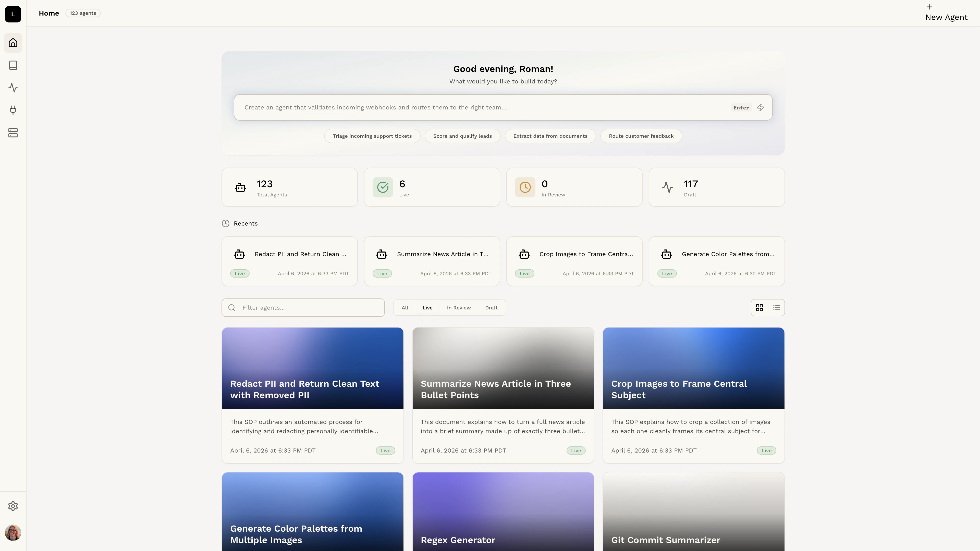
Task: Click the New Agent button
Action: tap(946, 13)
